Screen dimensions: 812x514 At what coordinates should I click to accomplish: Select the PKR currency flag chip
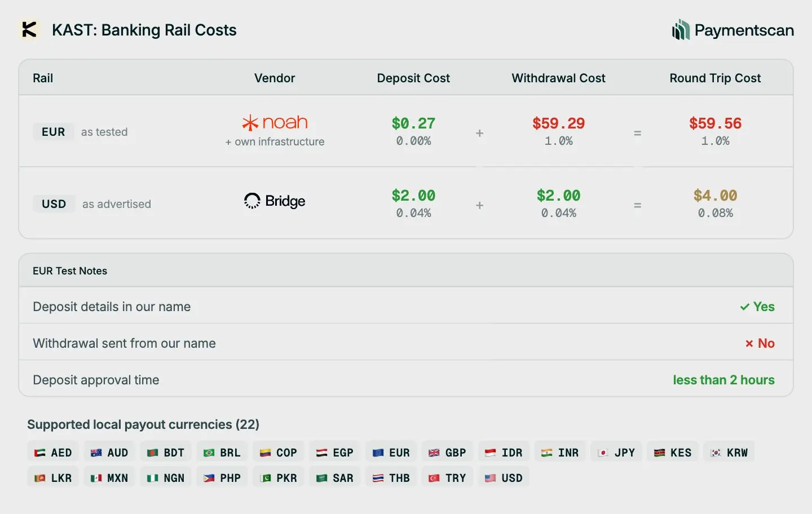pyautogui.click(x=279, y=478)
